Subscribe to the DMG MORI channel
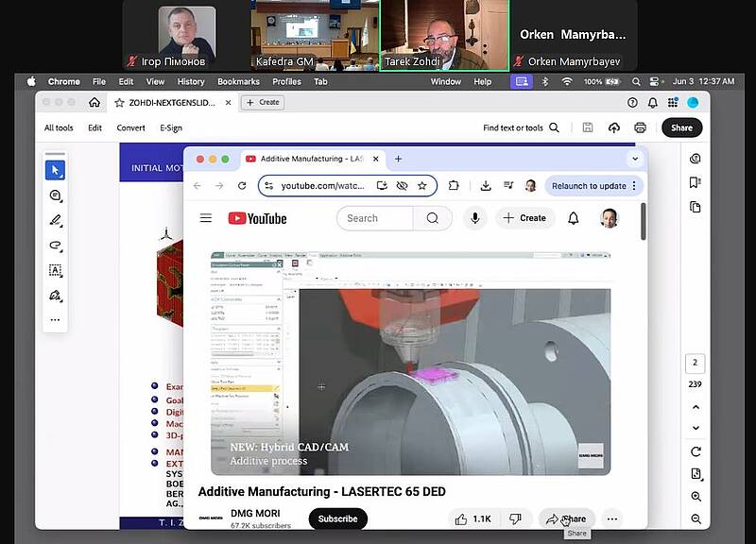The height and width of the screenshot is (544, 756). tap(337, 518)
